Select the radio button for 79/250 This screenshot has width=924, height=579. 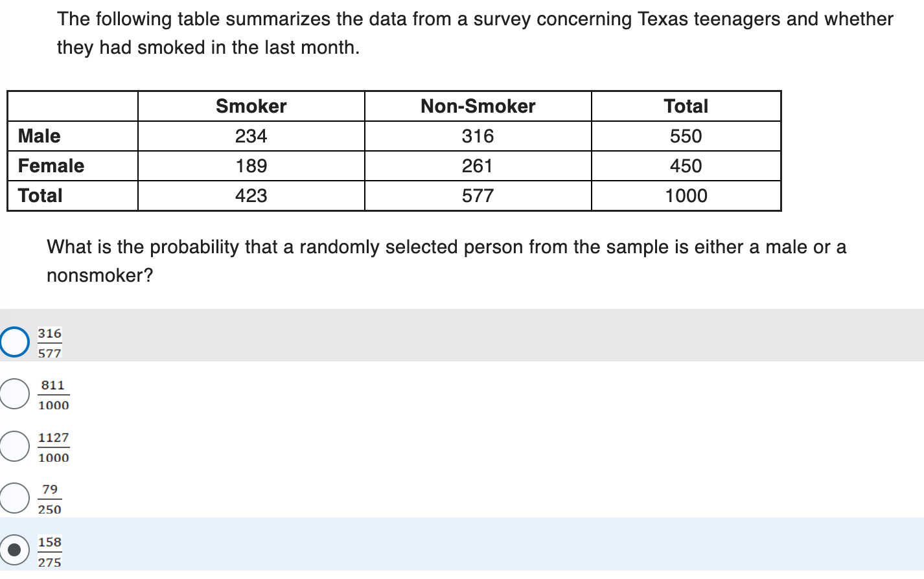14,497
